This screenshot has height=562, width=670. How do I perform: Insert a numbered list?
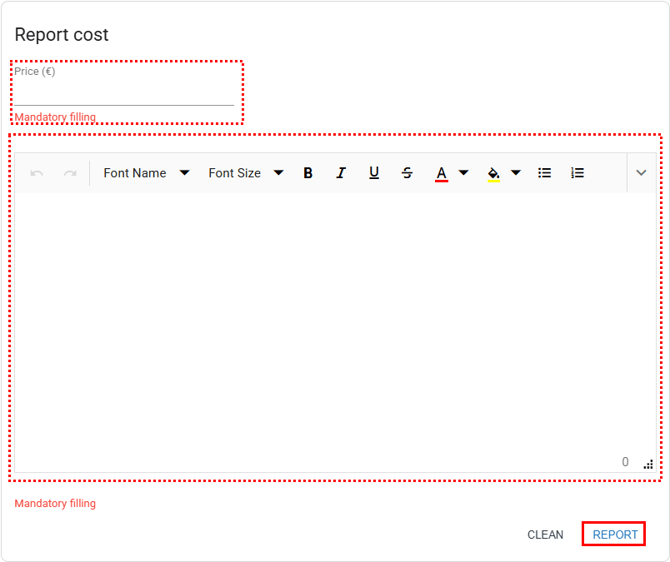(577, 173)
